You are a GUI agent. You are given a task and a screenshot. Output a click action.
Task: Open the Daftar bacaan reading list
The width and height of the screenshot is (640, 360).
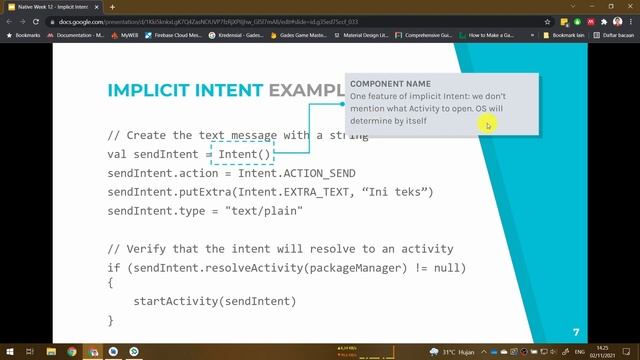click(614, 36)
